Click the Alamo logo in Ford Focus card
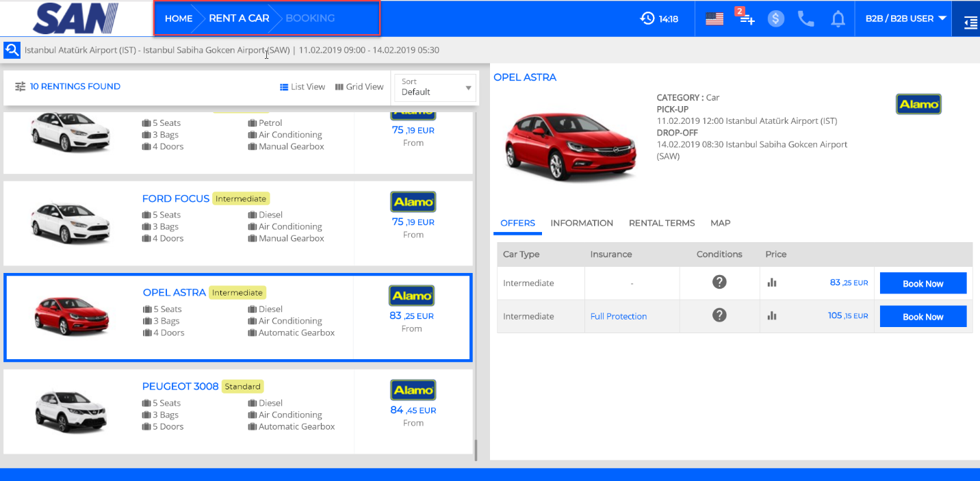This screenshot has width=980, height=481. [413, 202]
